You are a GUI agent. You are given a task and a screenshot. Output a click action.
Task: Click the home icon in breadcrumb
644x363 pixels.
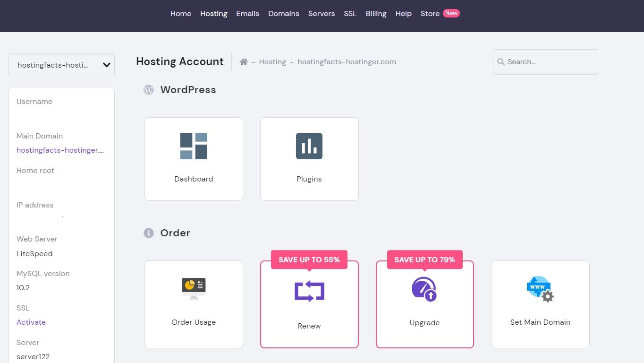click(244, 62)
